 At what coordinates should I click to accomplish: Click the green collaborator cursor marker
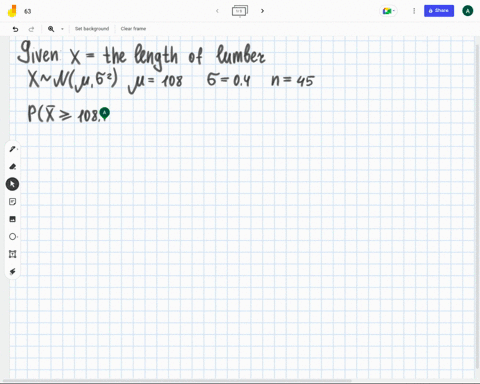105,114
